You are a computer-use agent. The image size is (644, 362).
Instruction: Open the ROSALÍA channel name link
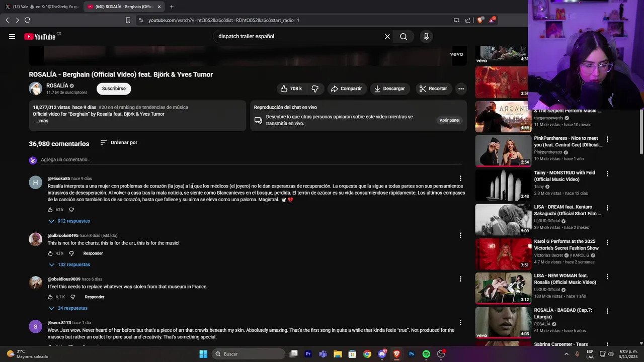[57, 85]
